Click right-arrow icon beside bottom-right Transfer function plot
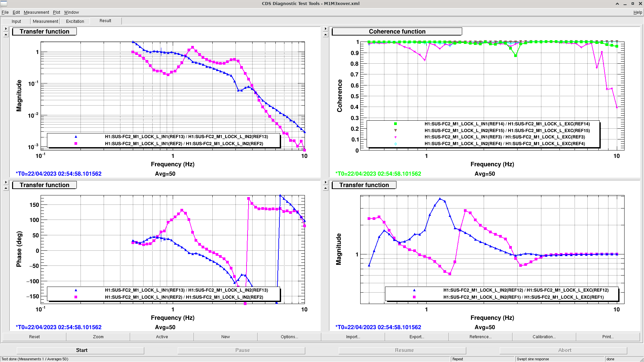 (325, 182)
